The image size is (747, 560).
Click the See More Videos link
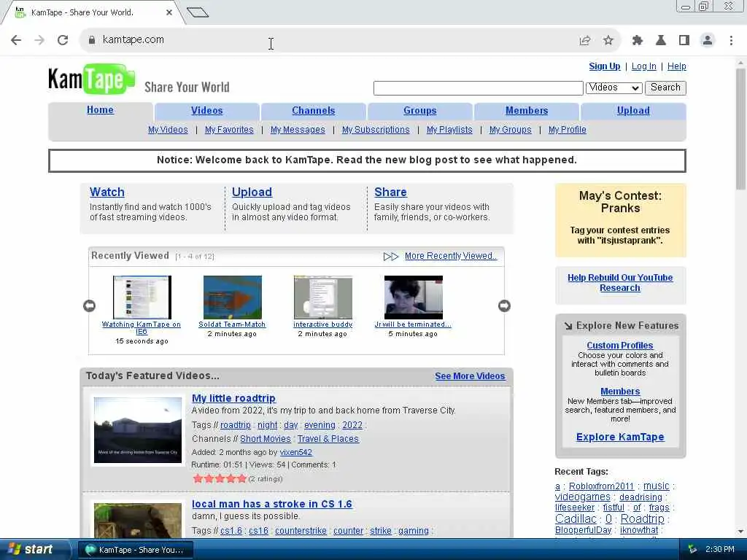[x=470, y=376]
